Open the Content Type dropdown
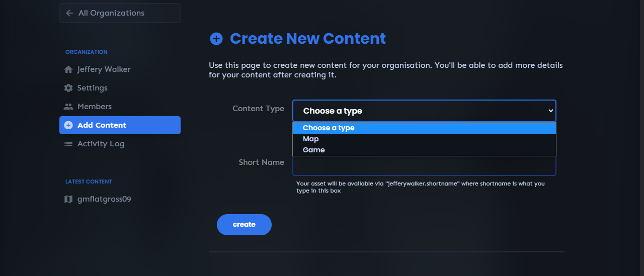This screenshot has width=644, height=276. [x=424, y=111]
